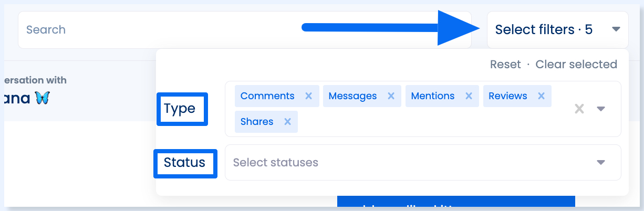Click the Reset link
The width and height of the screenshot is (644, 211).
click(x=505, y=65)
